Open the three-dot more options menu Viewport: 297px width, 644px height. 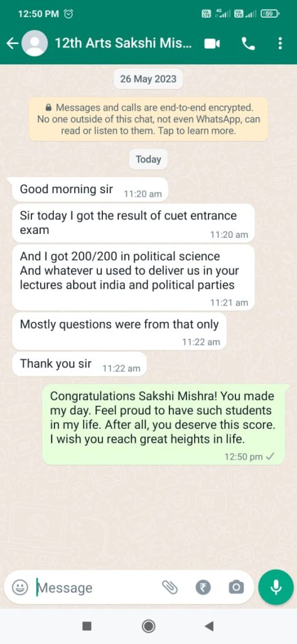tap(280, 43)
